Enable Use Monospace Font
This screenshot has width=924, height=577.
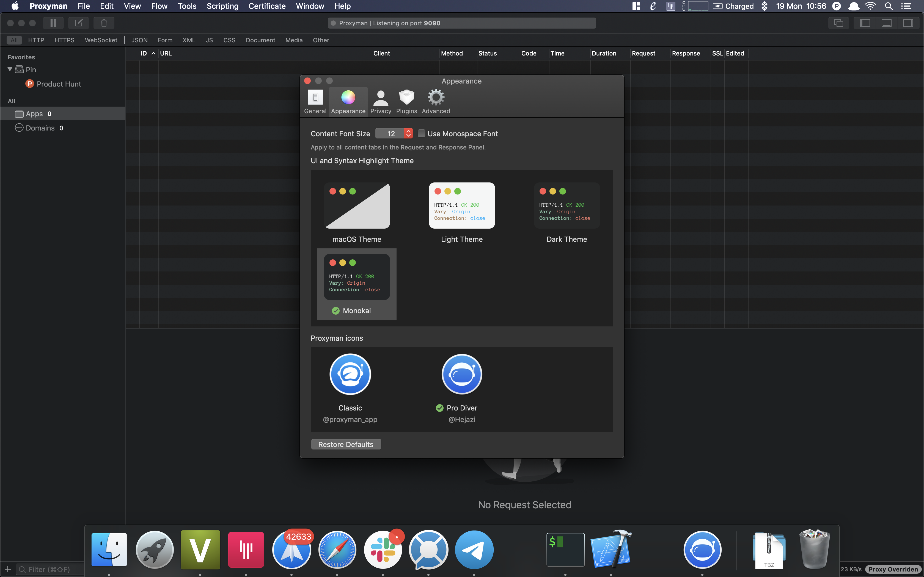(422, 133)
